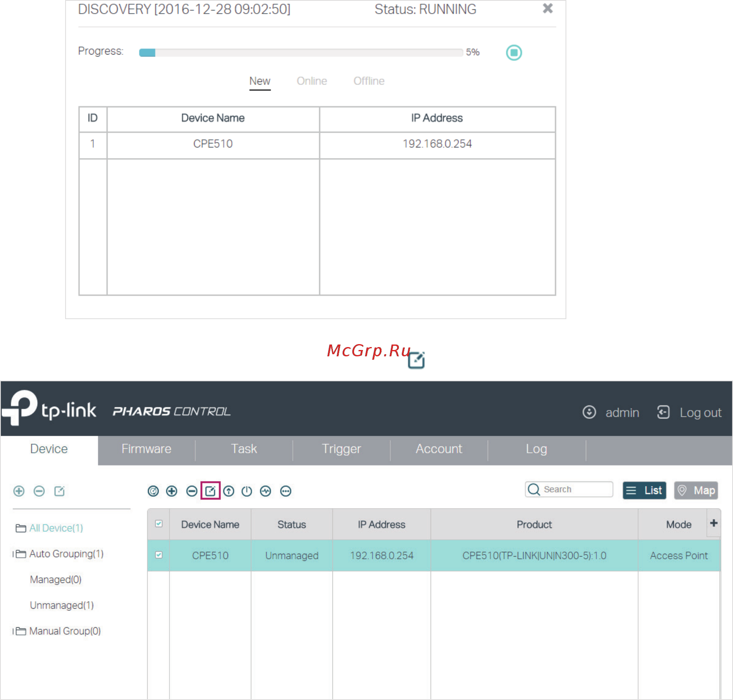This screenshot has width=733, height=700.
Task: Click the Log out icon
Action: pyautogui.click(x=663, y=412)
